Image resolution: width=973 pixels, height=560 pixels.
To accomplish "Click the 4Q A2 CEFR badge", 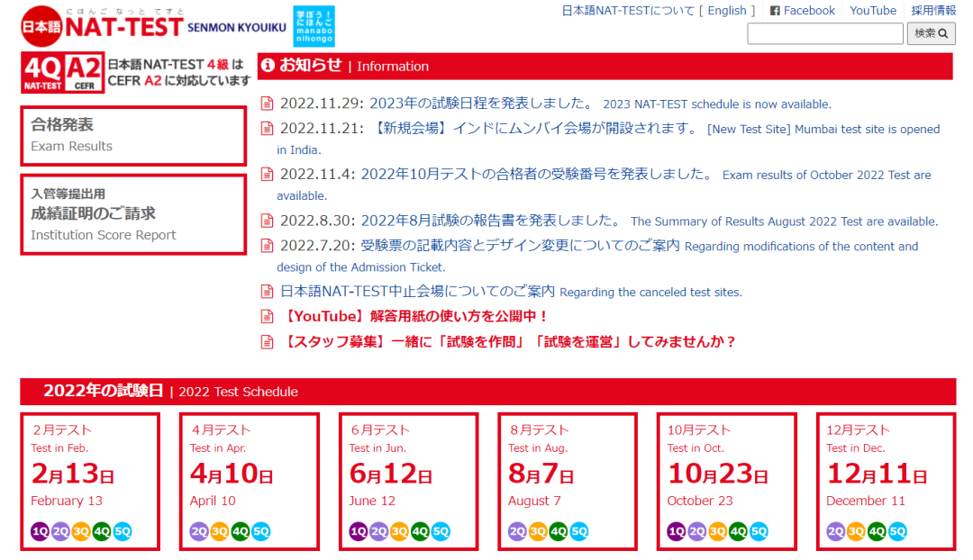I will [62, 74].
